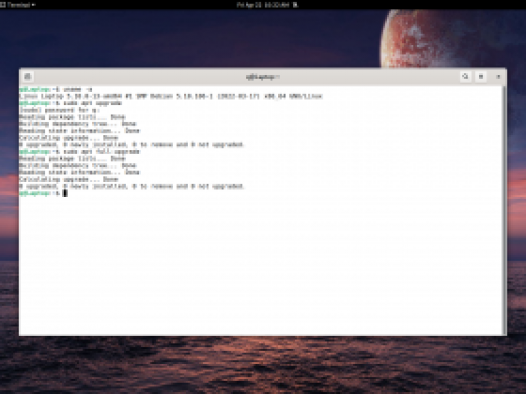Open the terminal hamburger menu
The width and height of the screenshot is (526, 394).
(481, 77)
